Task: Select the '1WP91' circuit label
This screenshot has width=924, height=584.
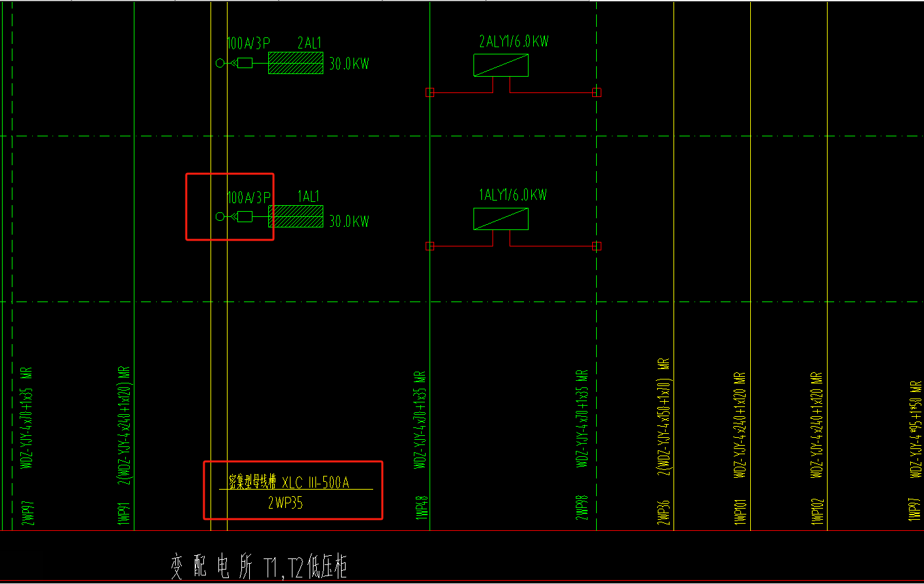Action: coord(124,513)
